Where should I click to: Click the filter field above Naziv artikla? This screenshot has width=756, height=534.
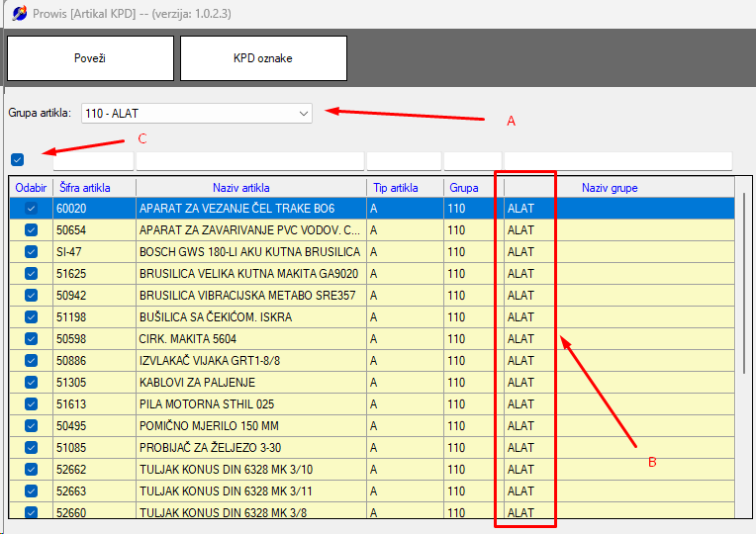coord(249,161)
